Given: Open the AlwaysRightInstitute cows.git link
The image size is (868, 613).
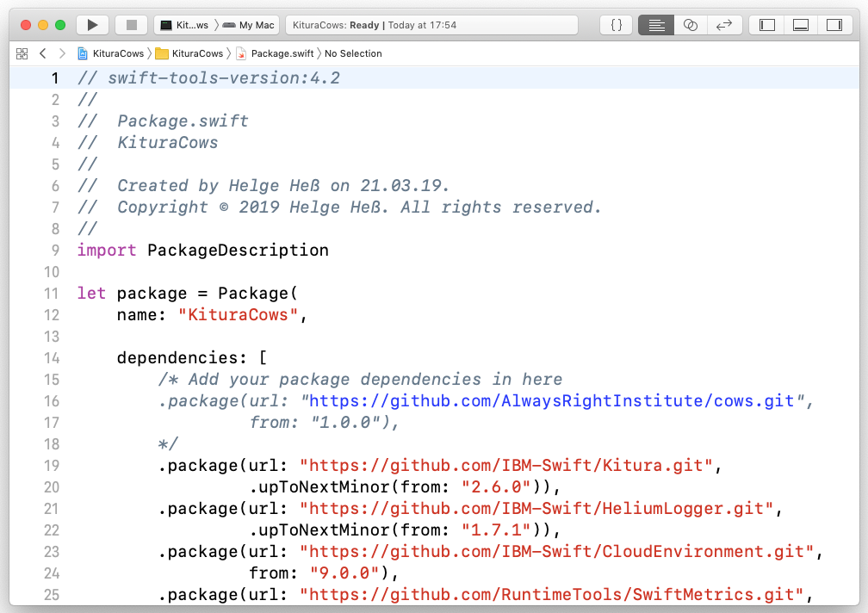Looking at the screenshot, I should pos(551,400).
